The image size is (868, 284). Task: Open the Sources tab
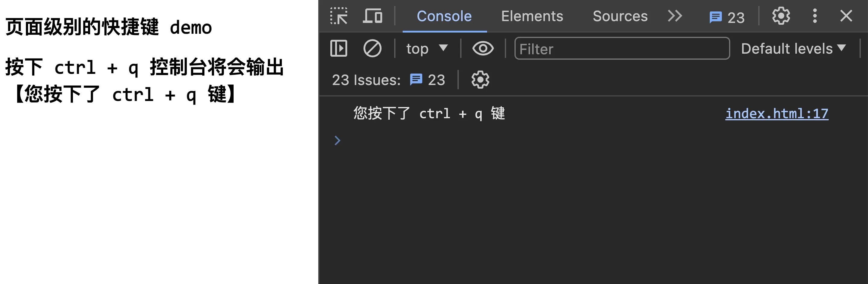620,16
